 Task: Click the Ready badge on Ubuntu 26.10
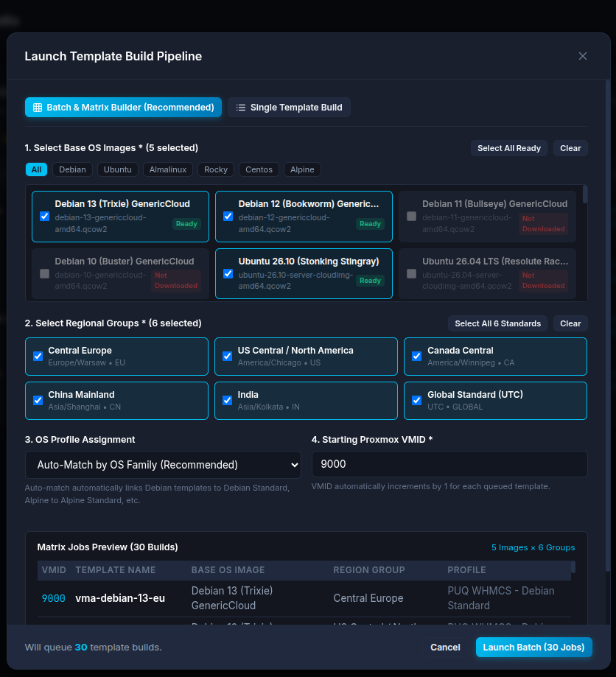(370, 281)
